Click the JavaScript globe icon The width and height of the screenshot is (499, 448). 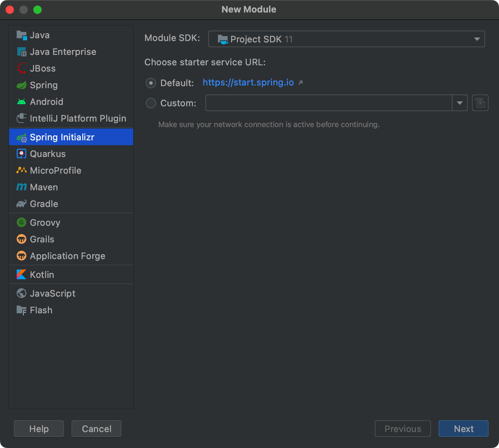(22, 293)
